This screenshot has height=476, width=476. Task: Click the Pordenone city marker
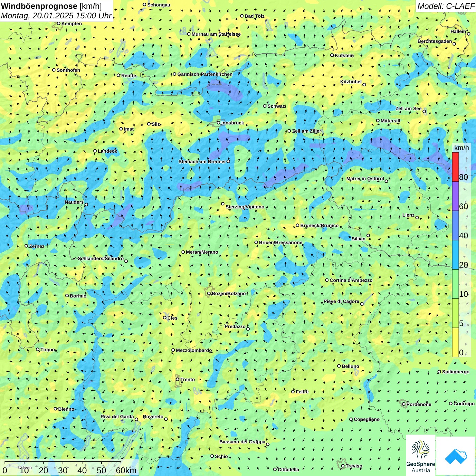pos(404,404)
